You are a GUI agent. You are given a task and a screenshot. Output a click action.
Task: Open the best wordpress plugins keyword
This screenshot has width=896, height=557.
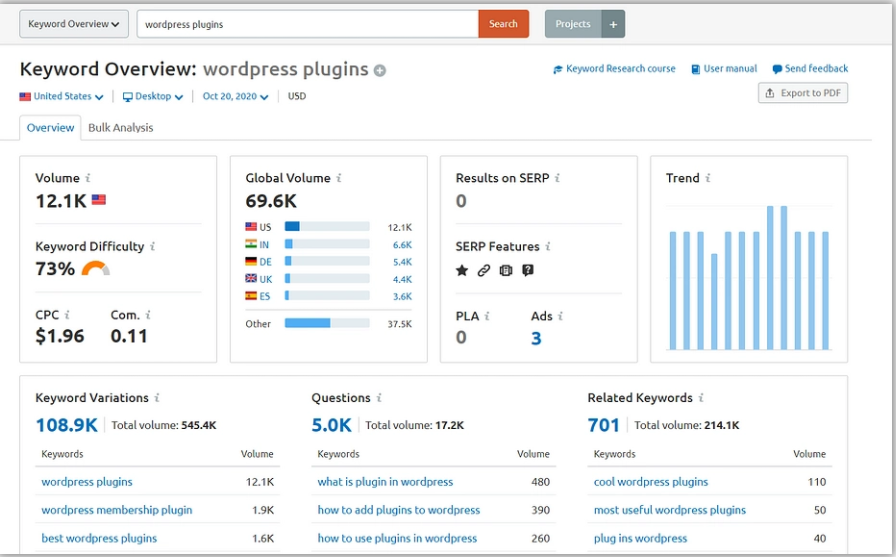(99, 538)
